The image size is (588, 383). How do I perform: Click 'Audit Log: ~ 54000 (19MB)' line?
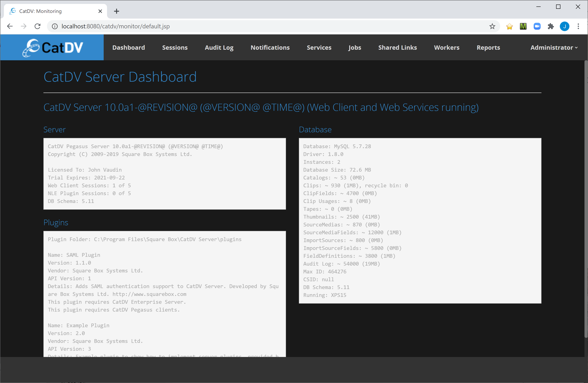pyautogui.click(x=342, y=264)
